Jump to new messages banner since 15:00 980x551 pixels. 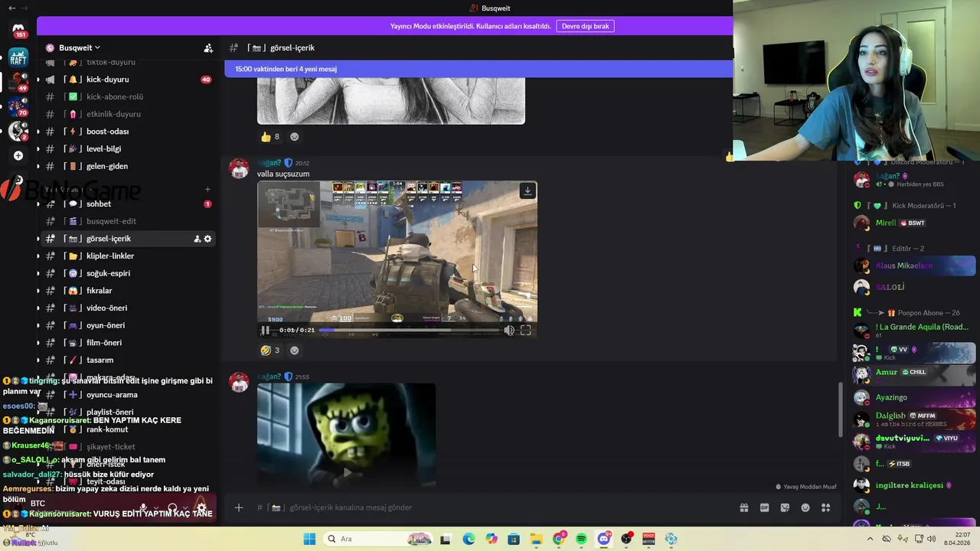[479, 69]
